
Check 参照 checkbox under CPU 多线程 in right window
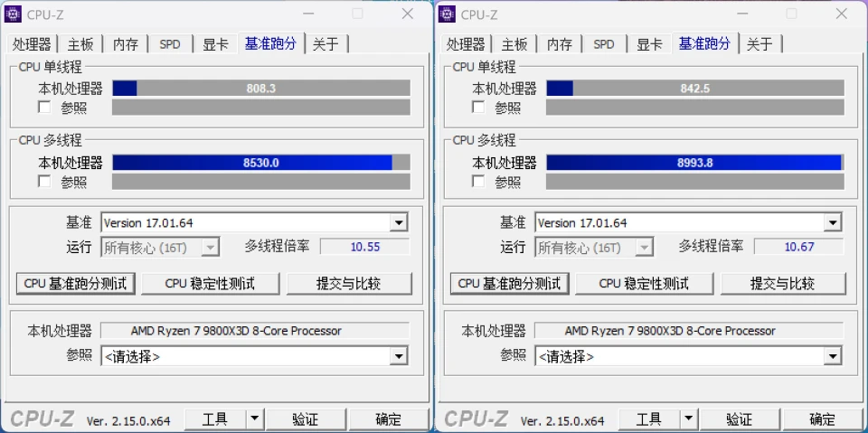478,181
